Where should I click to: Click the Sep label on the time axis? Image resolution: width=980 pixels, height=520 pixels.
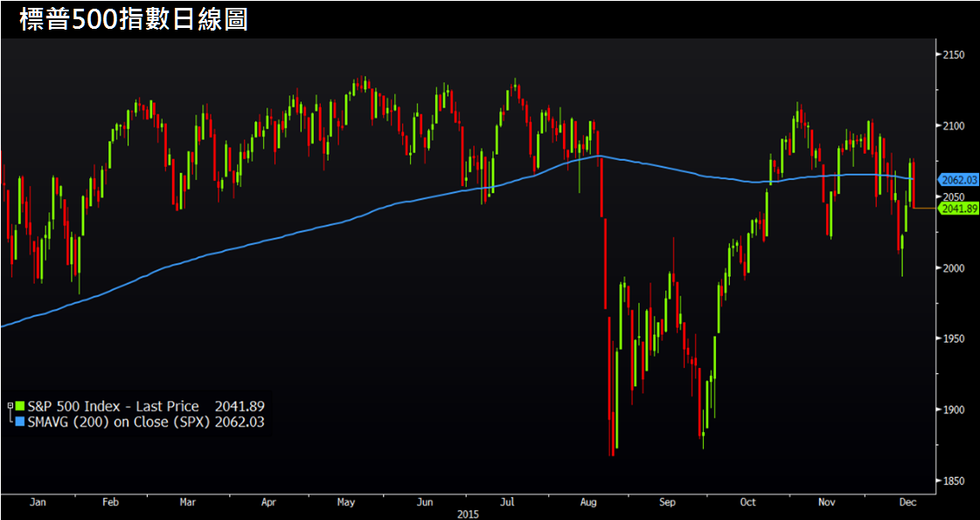point(668,502)
